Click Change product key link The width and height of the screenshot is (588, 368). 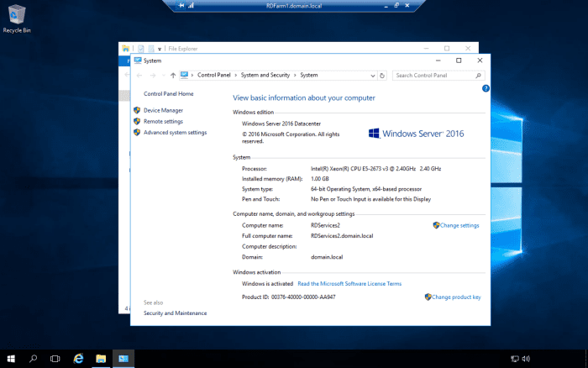pyautogui.click(x=456, y=297)
